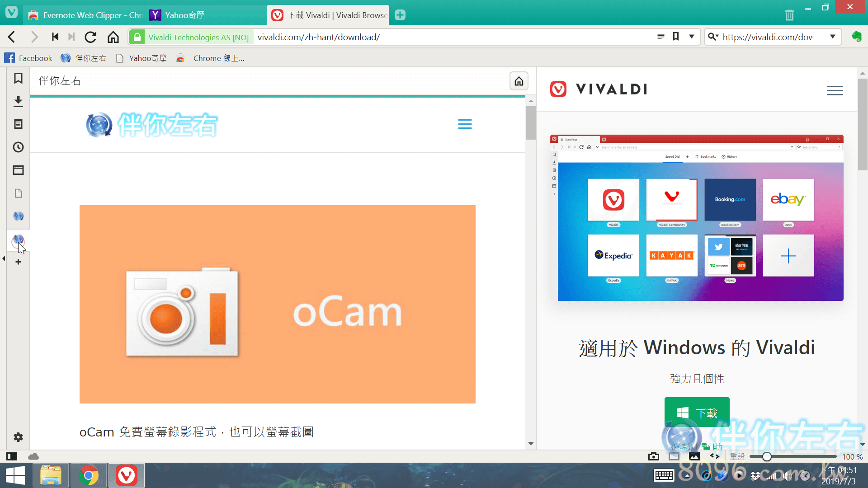Adjust the page zoom slider
Screen dimensions: 868x488
pos(792,456)
